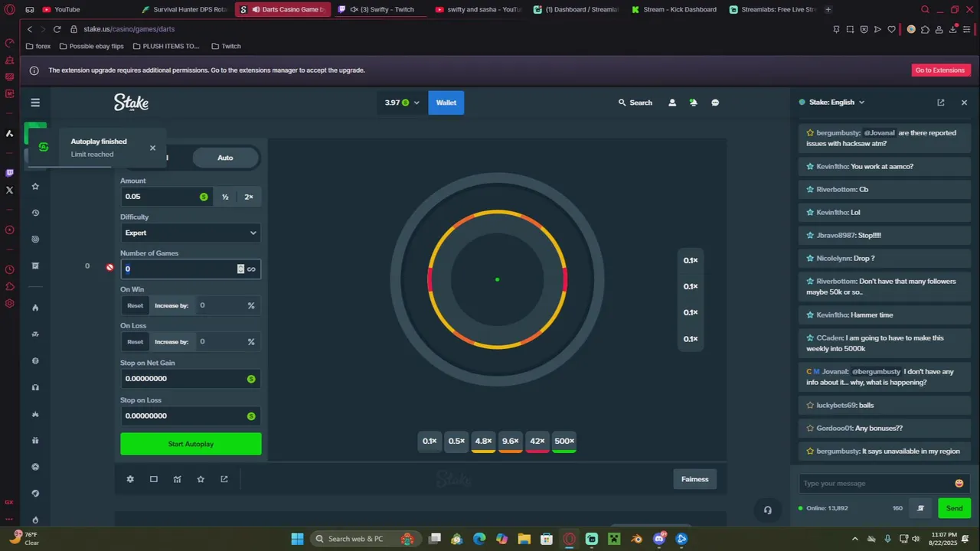Open the Wallet
980x551 pixels.
tap(446, 103)
